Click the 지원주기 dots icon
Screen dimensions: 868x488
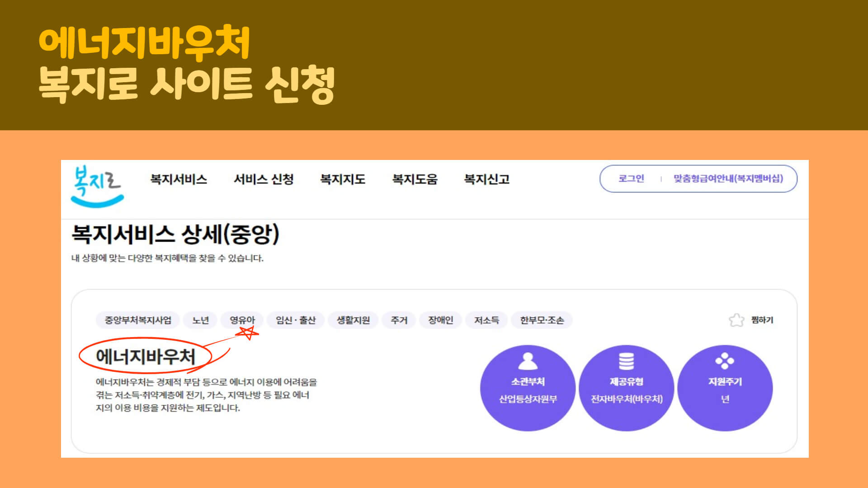click(725, 361)
